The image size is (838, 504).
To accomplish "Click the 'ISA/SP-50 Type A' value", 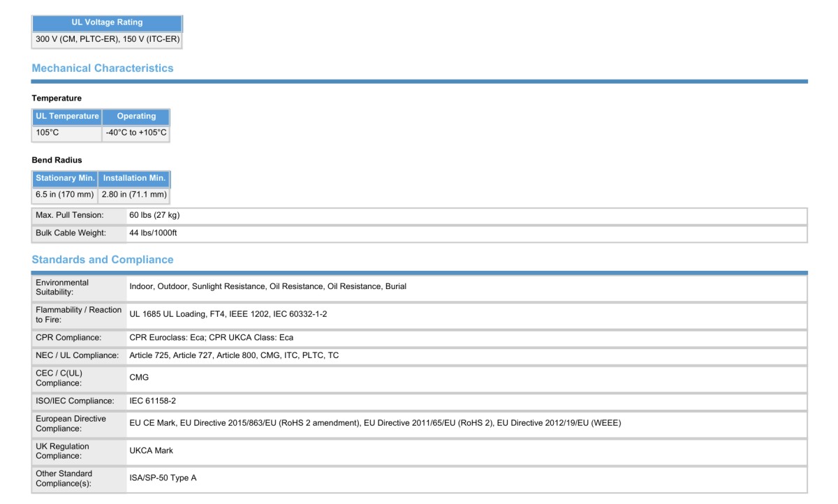I will point(163,478).
